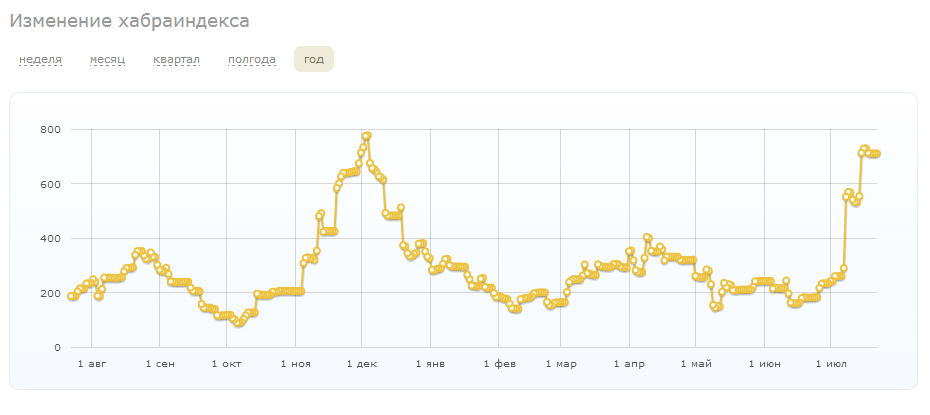Select the "месяц" period tab
This screenshot has height=415, width=930.
point(107,60)
